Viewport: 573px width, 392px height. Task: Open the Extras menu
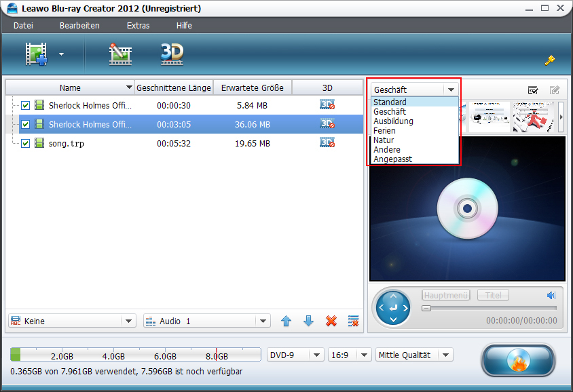(x=138, y=26)
